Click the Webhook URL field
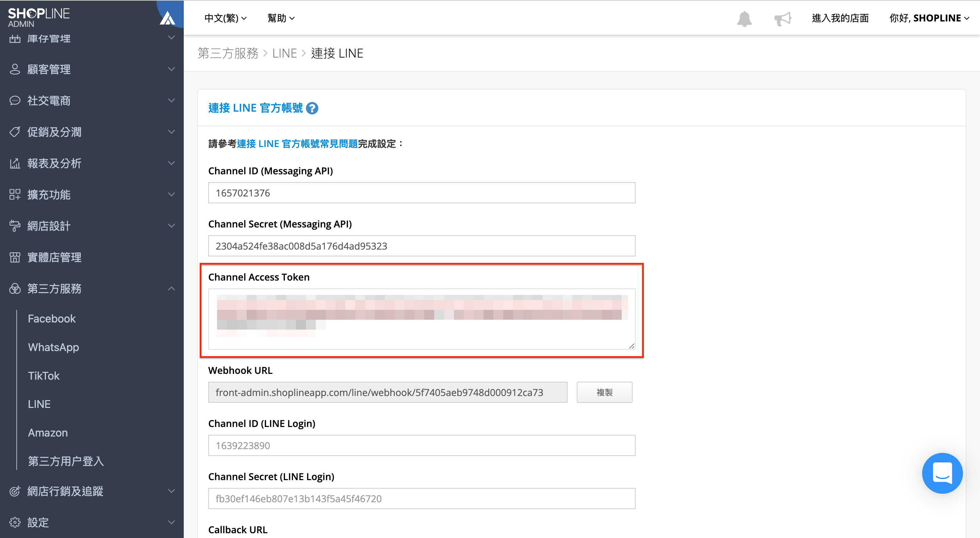The width and height of the screenshot is (980, 538). [x=388, y=392]
